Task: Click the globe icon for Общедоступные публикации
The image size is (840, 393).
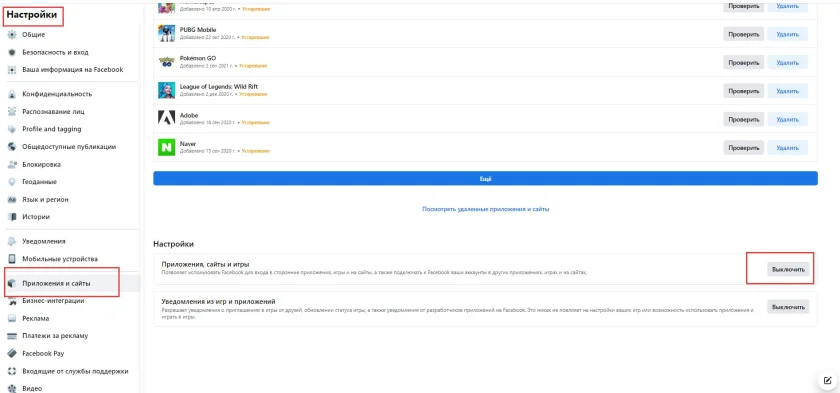Action: (x=12, y=147)
